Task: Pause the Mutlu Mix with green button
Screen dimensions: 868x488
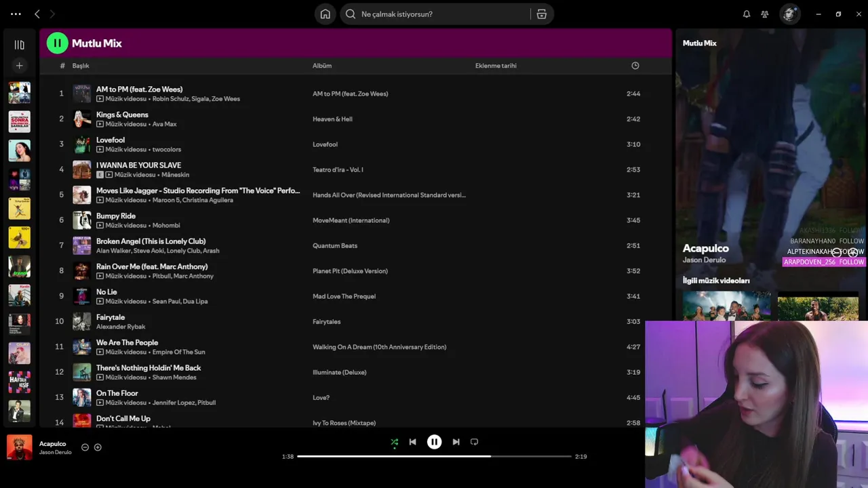Action: tap(57, 43)
